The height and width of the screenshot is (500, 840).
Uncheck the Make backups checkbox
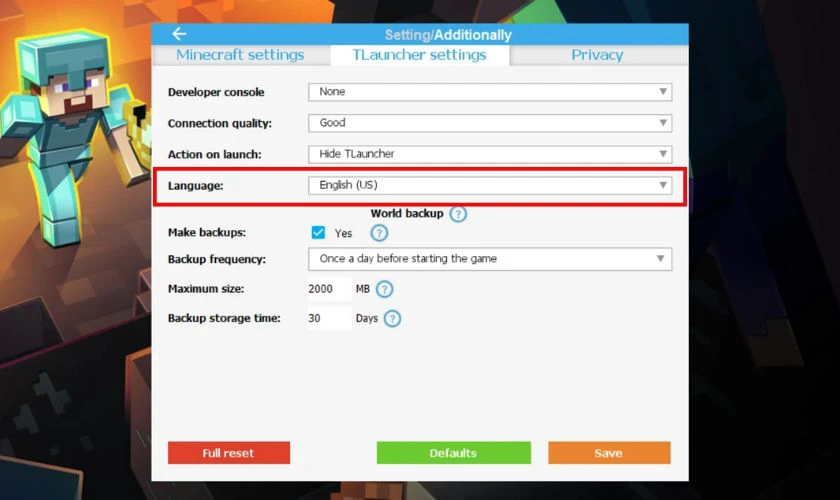click(x=318, y=233)
